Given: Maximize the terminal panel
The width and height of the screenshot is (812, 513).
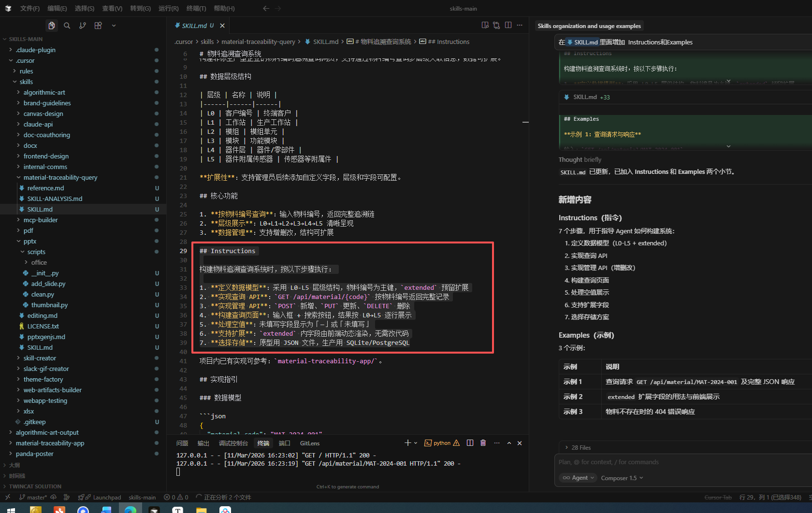Looking at the screenshot, I should pyautogui.click(x=509, y=443).
